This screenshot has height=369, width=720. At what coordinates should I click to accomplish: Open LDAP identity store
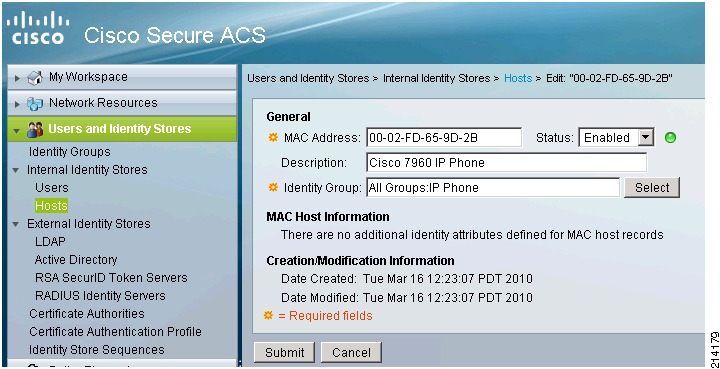[x=50, y=241]
